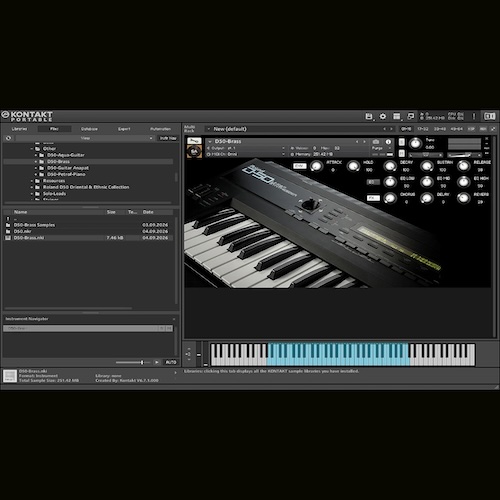This screenshot has height=500, width=500.
Task: Select Roland D50 Oriental & Ethnic Collection folder
Action: click(x=86, y=187)
